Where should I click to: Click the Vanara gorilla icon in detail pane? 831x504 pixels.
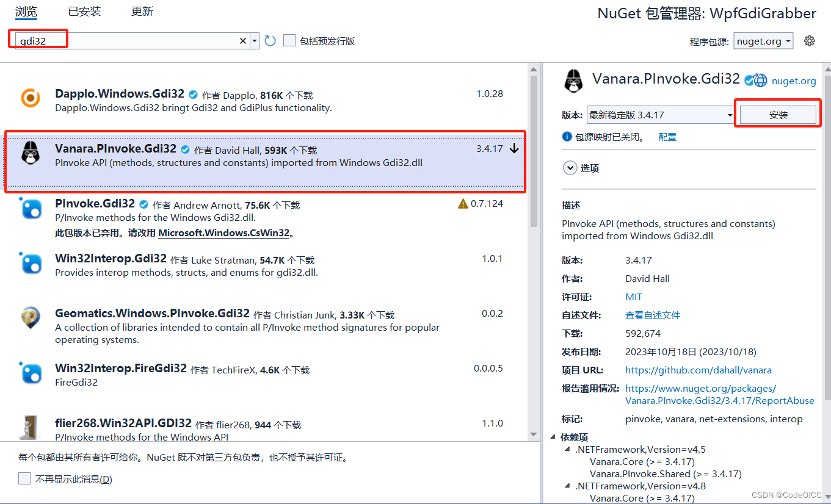pyautogui.click(x=573, y=81)
